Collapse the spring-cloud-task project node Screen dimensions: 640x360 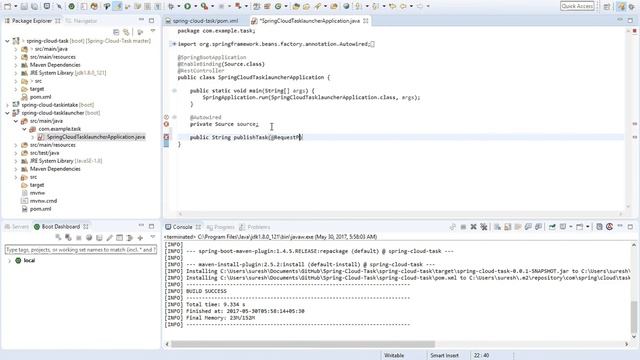[x=7, y=41]
